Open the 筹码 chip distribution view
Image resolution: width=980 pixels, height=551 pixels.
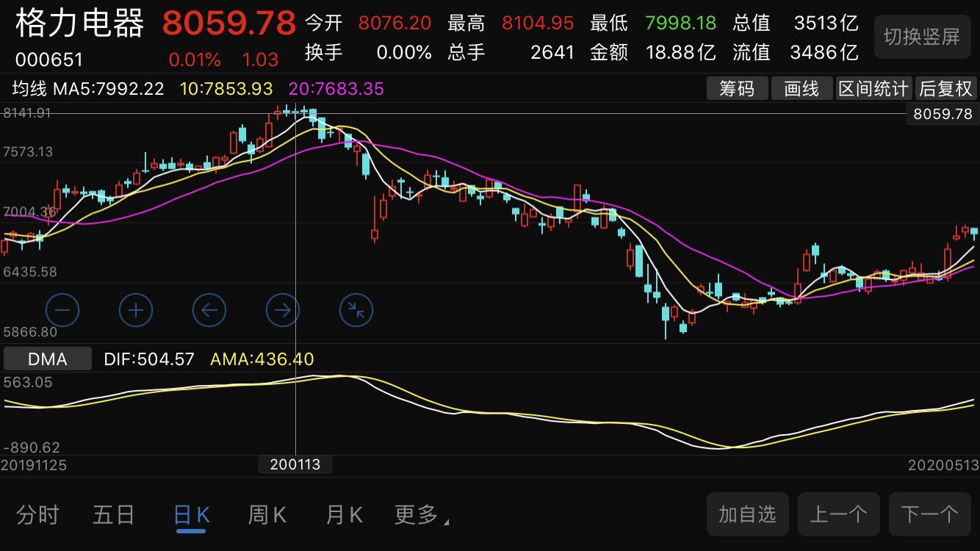click(x=737, y=89)
